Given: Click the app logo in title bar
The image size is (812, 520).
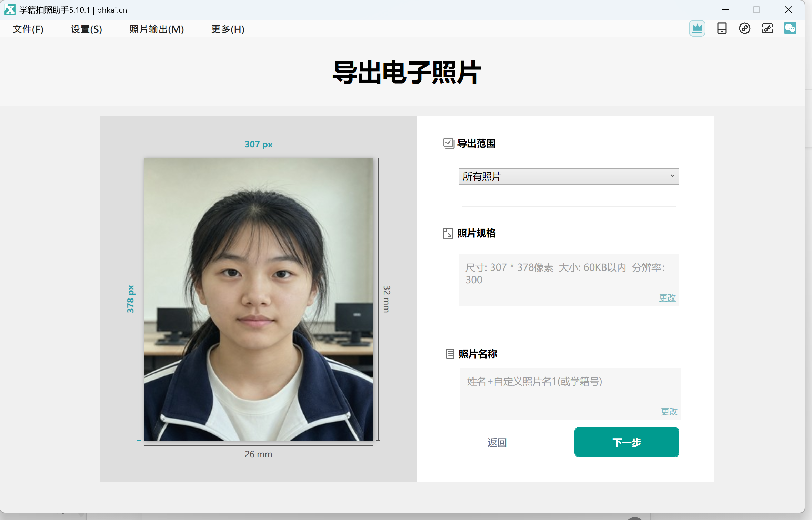Looking at the screenshot, I should point(10,10).
